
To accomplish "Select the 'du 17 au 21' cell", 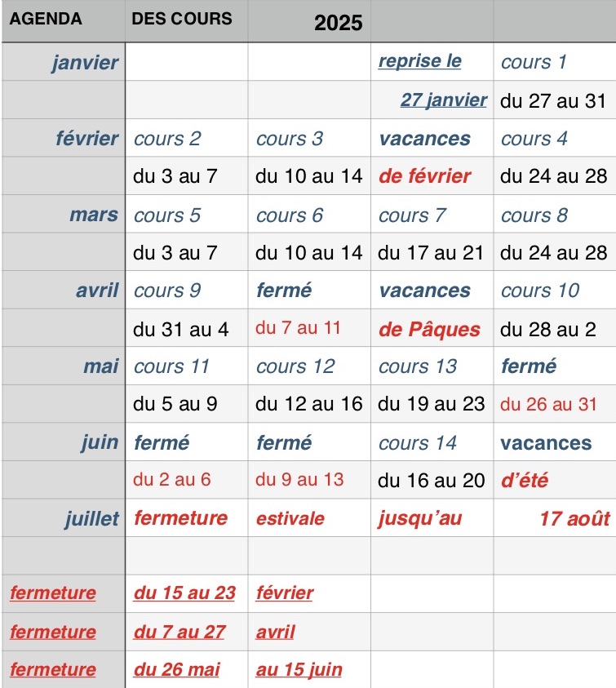I will click(x=431, y=253).
